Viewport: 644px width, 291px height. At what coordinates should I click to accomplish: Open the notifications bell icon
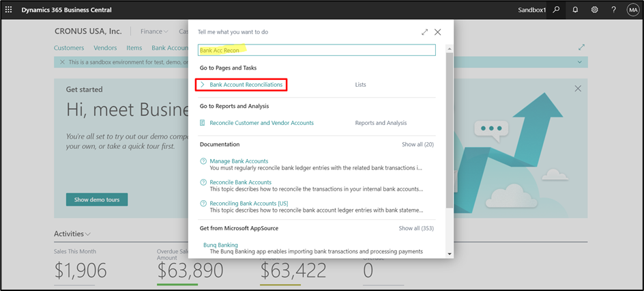(x=575, y=10)
